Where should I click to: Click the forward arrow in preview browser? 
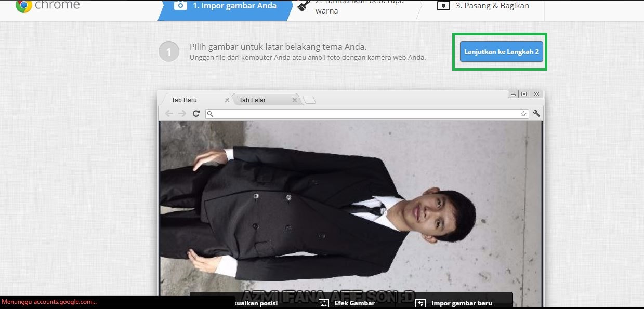pyautogui.click(x=182, y=114)
